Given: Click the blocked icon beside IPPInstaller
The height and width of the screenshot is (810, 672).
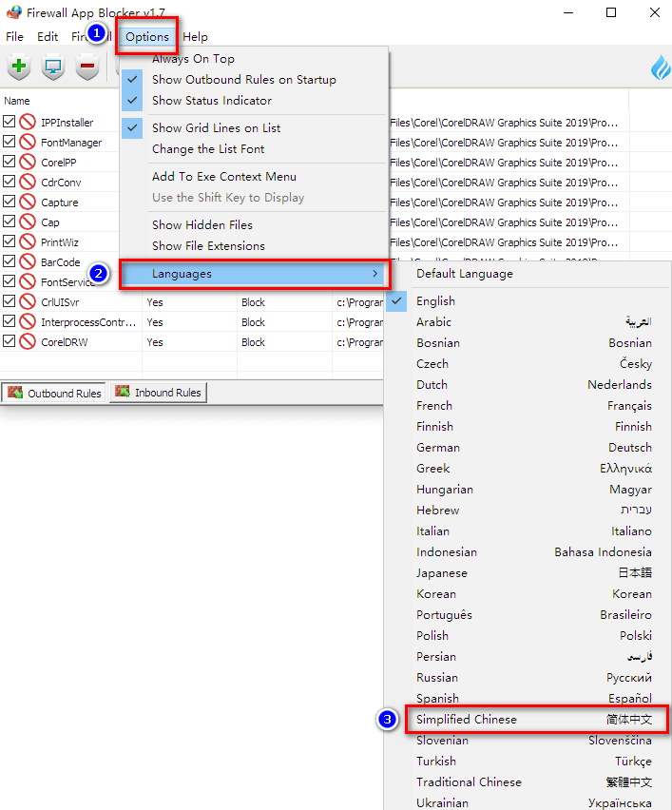Looking at the screenshot, I should tap(28, 122).
